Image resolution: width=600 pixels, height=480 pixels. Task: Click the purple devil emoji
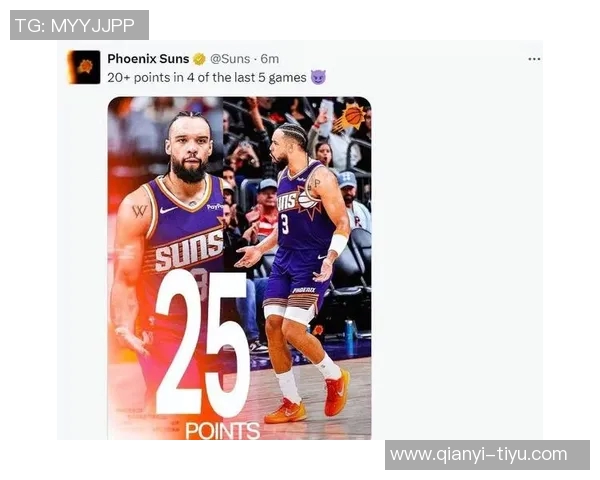(x=318, y=77)
